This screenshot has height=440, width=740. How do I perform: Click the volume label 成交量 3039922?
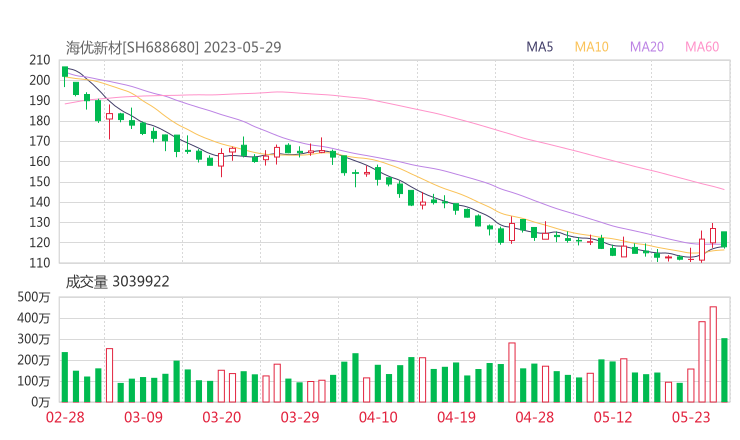(x=117, y=282)
